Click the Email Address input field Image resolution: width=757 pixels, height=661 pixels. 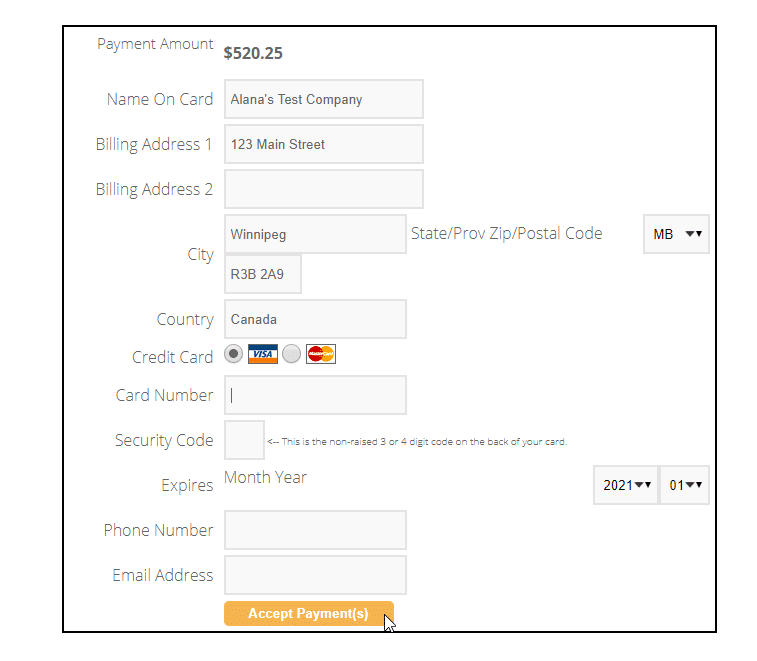tap(315, 575)
